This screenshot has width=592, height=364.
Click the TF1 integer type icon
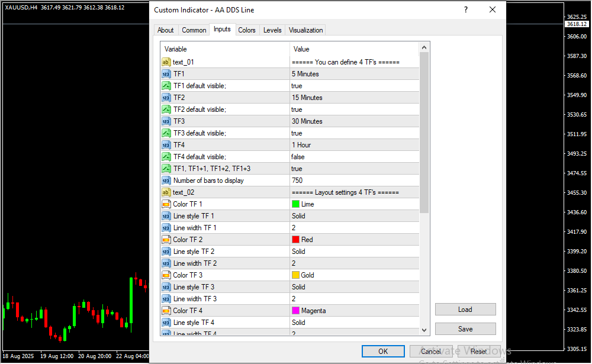click(x=166, y=74)
